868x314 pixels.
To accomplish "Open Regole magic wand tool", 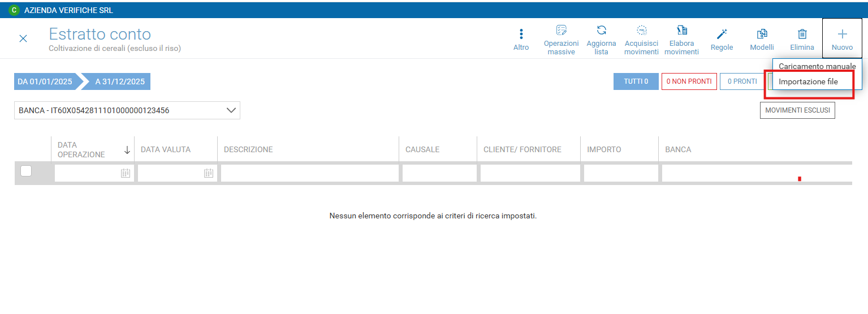I will pos(722,39).
